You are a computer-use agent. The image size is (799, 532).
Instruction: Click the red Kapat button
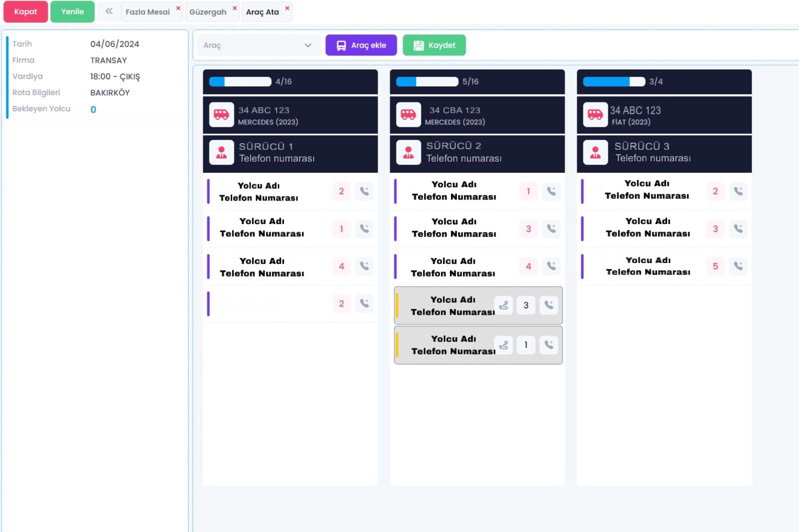coord(25,11)
